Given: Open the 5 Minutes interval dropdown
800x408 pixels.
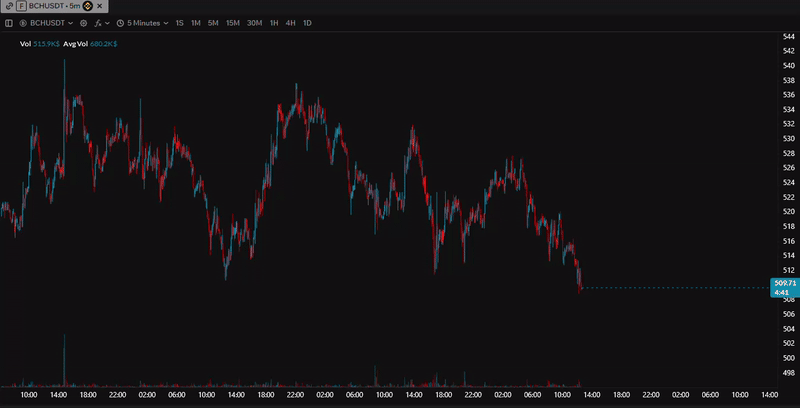Looking at the screenshot, I should [x=142, y=23].
